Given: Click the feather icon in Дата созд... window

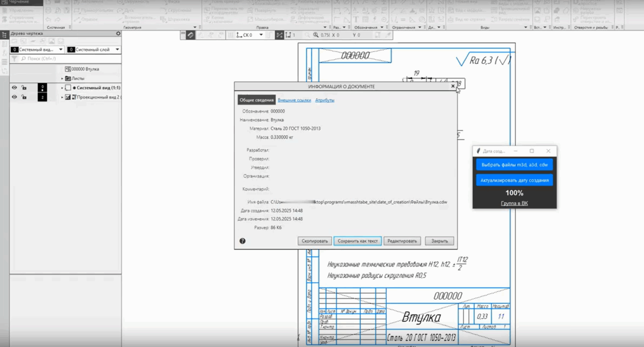Looking at the screenshot, I should (x=478, y=151).
